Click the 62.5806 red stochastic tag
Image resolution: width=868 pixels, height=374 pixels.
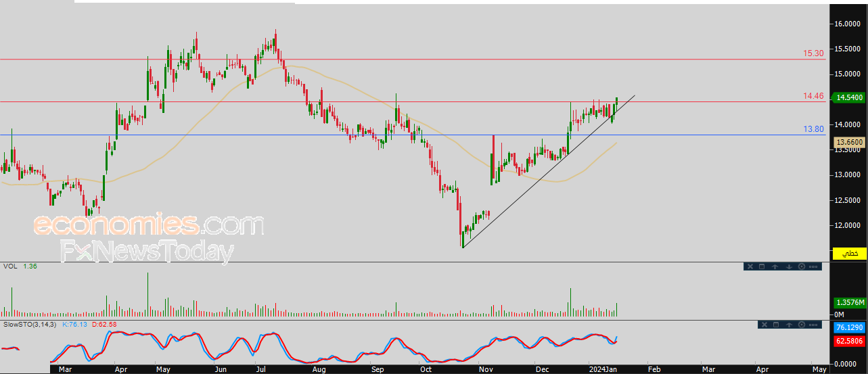848,341
